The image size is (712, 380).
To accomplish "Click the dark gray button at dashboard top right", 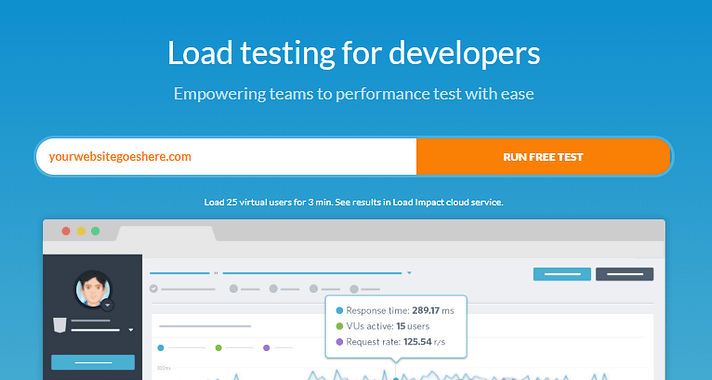I will [x=625, y=274].
